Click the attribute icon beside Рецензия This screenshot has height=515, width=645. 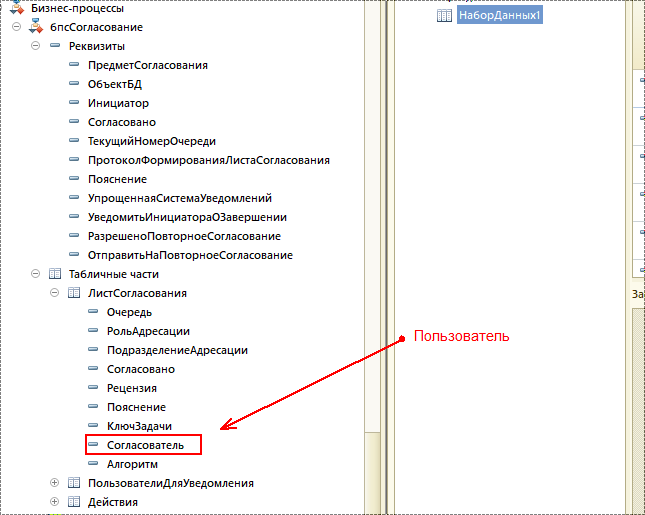coord(93,387)
